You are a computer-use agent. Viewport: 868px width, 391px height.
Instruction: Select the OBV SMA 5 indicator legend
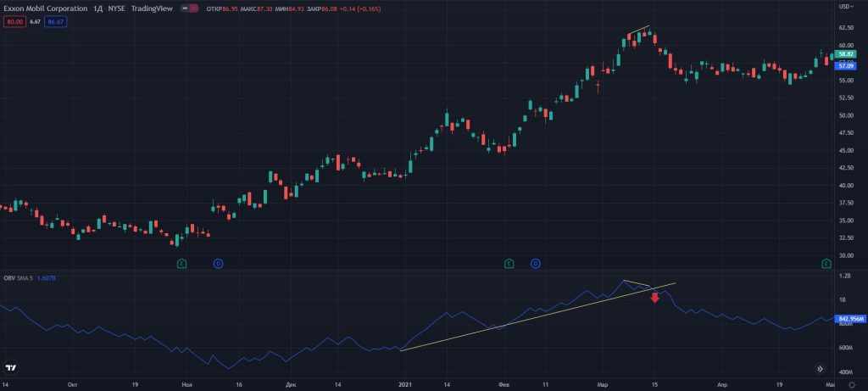click(19, 278)
